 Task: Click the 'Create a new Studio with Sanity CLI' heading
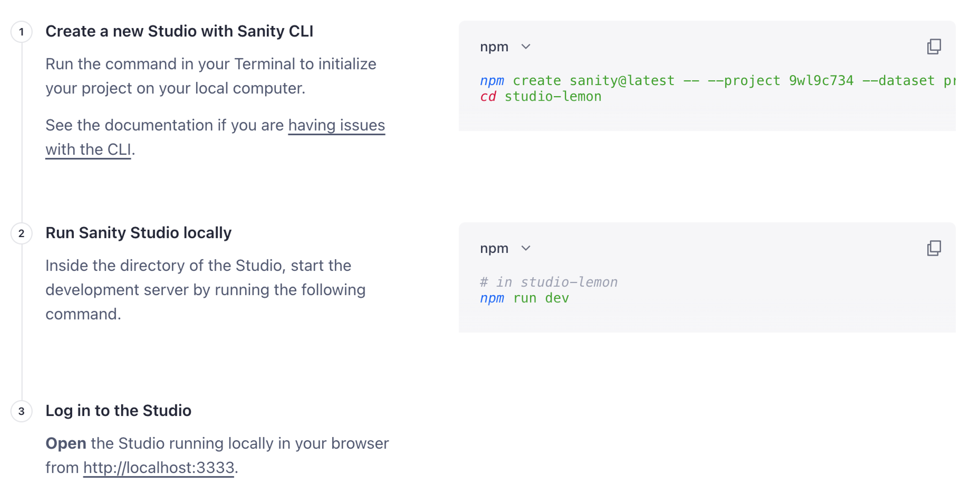coord(179,31)
